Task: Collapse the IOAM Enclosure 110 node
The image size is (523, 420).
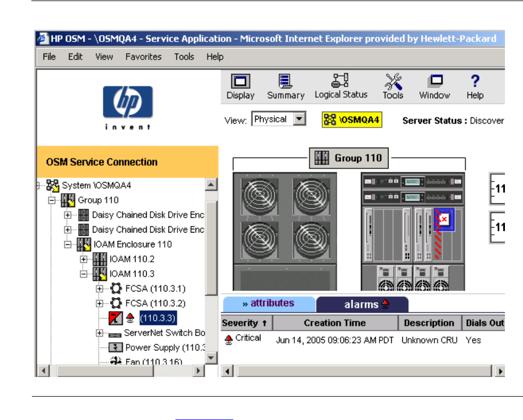Action: tap(68, 245)
